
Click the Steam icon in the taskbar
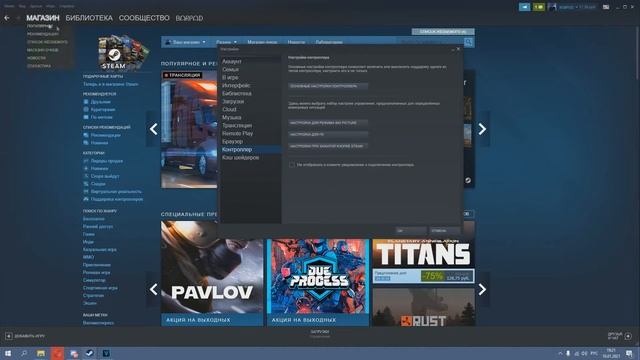90,353
